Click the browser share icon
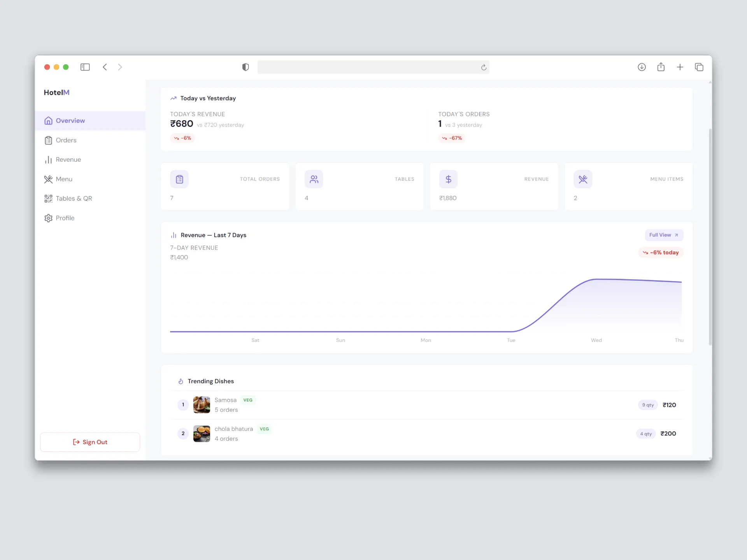The height and width of the screenshot is (560, 747). [x=661, y=67]
